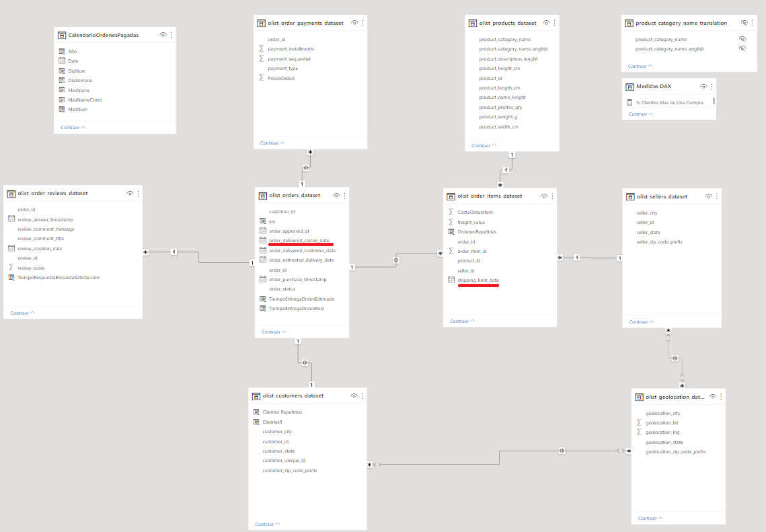
Task: Collapse the Medidas DAX table
Action: coord(641,114)
